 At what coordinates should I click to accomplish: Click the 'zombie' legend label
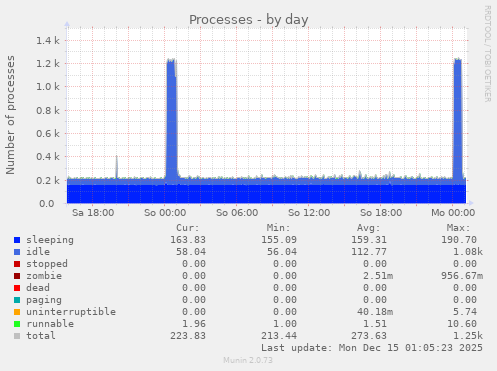click(x=44, y=276)
